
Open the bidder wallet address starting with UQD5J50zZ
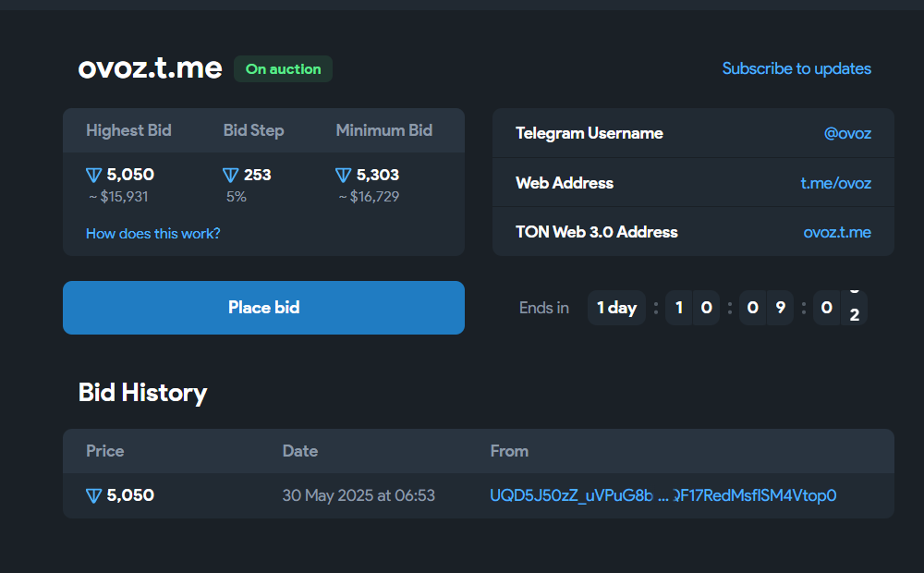pyautogui.click(x=663, y=495)
